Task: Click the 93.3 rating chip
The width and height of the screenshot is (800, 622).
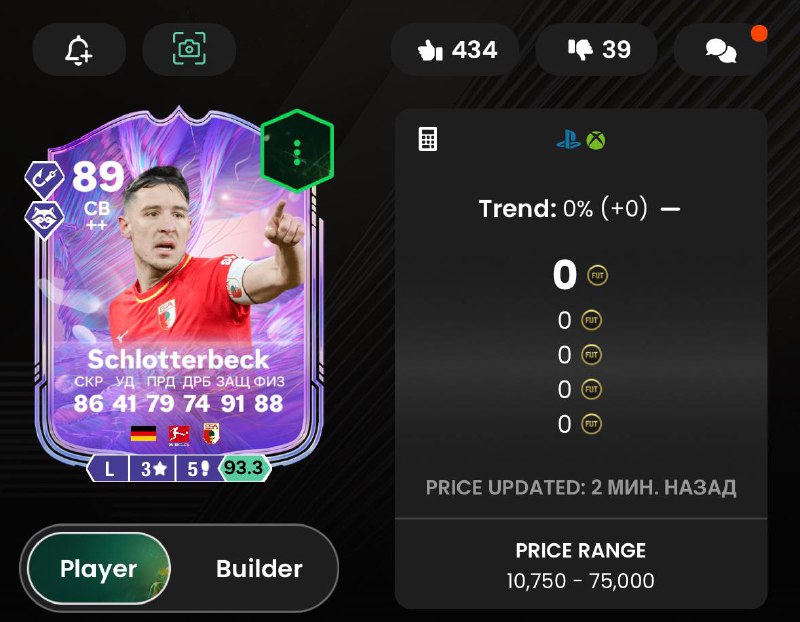Action: tap(244, 468)
